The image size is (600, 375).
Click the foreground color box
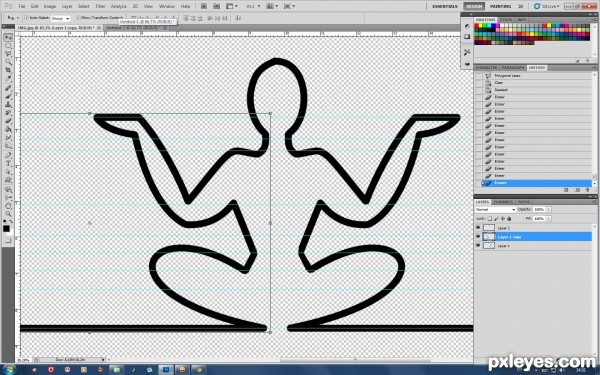[x=7, y=228]
